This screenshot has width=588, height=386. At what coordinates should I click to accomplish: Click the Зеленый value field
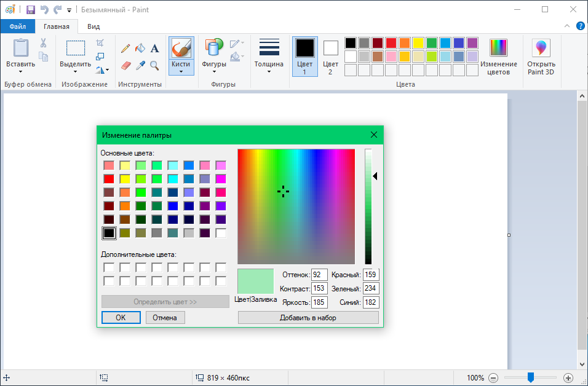pos(371,288)
